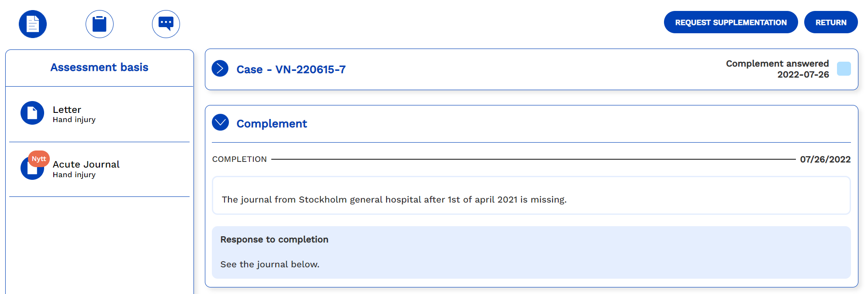Collapse the Complement section
The height and width of the screenshot is (294, 868).
220,122
